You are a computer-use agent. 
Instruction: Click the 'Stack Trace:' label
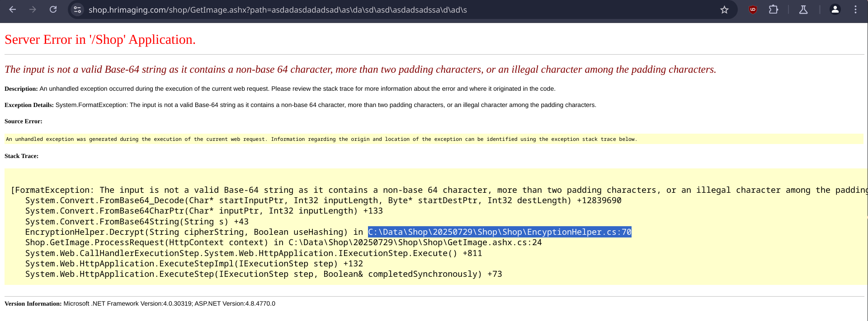pyautogui.click(x=21, y=156)
